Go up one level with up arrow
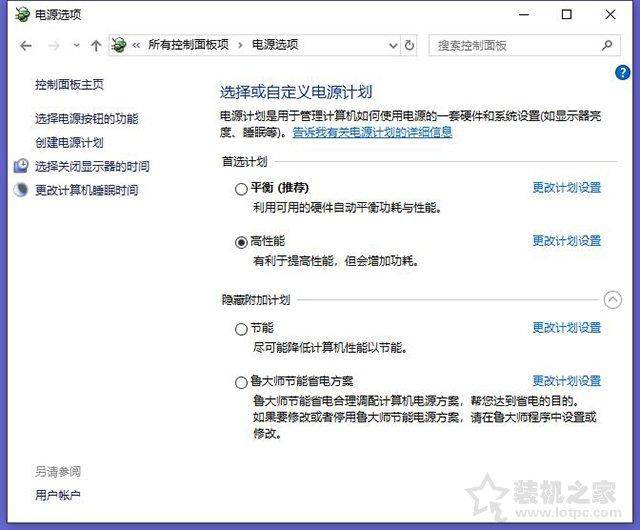This screenshot has height=530, width=640. (96, 45)
